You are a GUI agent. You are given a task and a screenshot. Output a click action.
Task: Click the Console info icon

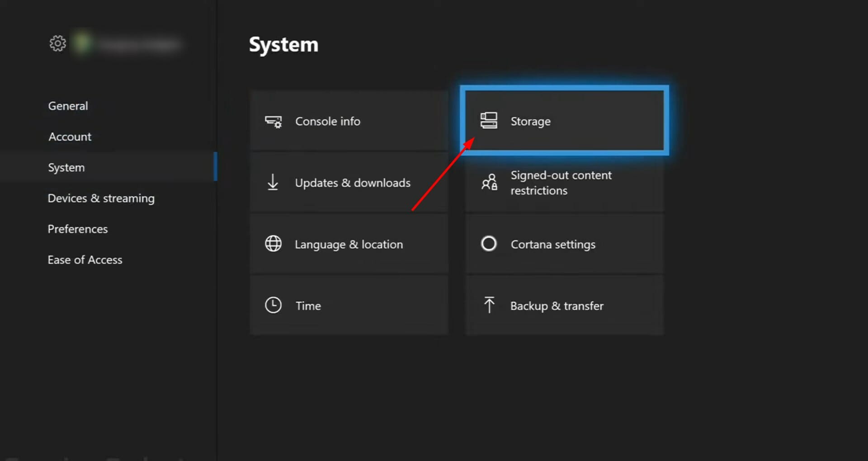(x=273, y=122)
